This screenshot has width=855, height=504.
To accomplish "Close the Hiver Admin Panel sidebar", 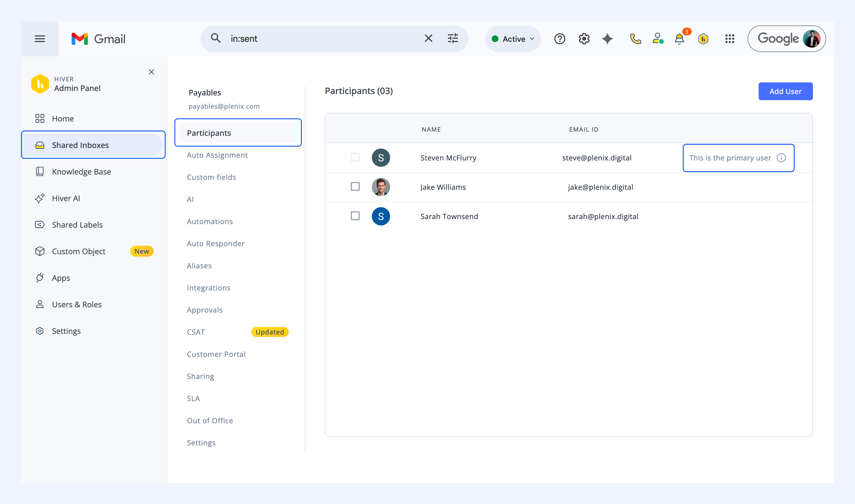I will [152, 72].
